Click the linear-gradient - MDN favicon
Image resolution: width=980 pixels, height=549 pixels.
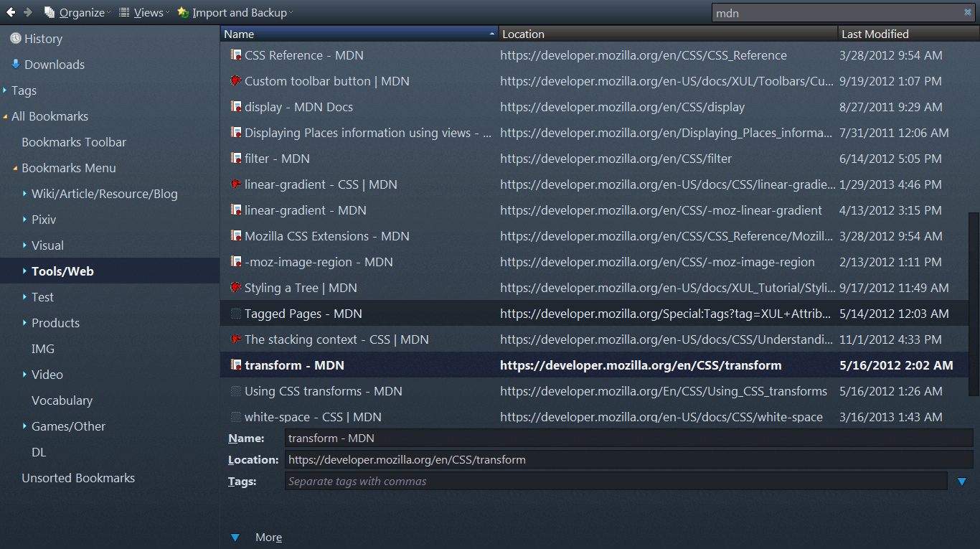[236, 210]
